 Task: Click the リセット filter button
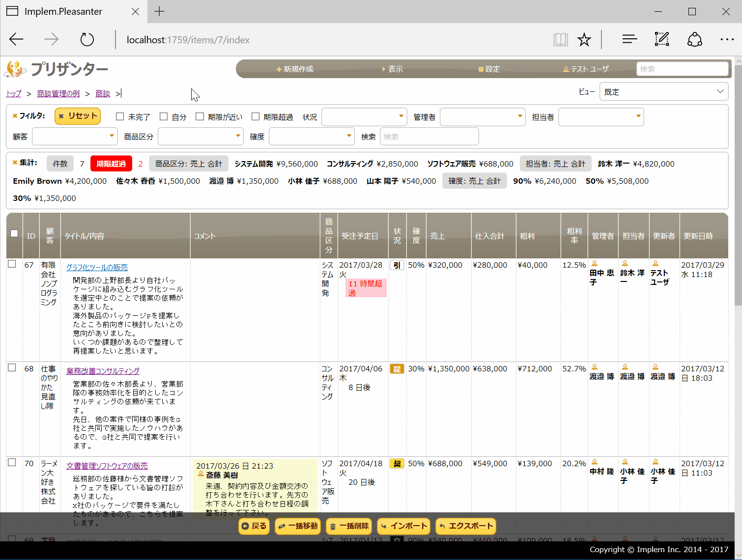(x=78, y=116)
